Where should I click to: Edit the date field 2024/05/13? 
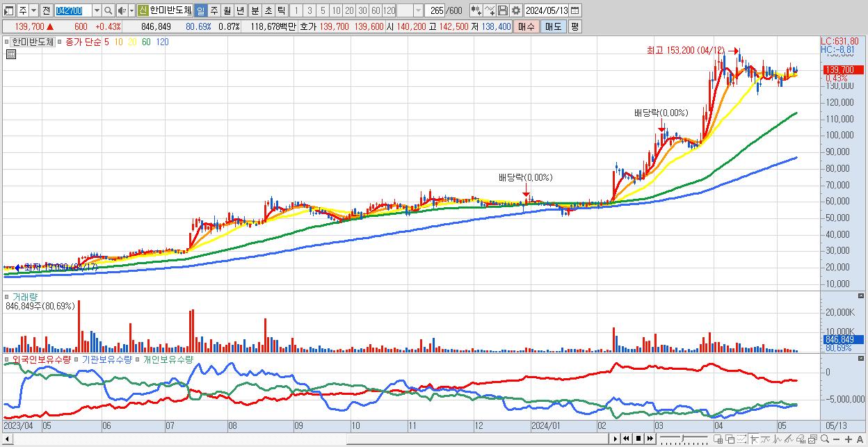click(x=547, y=10)
